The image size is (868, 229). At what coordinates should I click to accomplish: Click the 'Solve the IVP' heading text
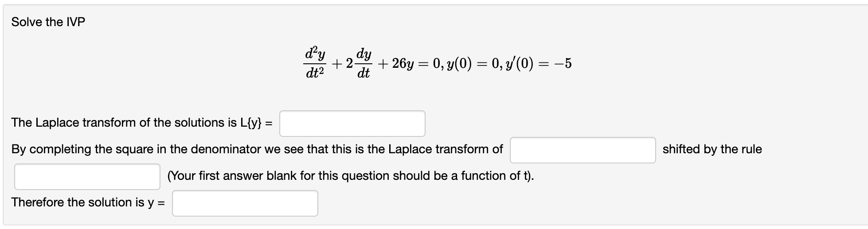coord(48,22)
